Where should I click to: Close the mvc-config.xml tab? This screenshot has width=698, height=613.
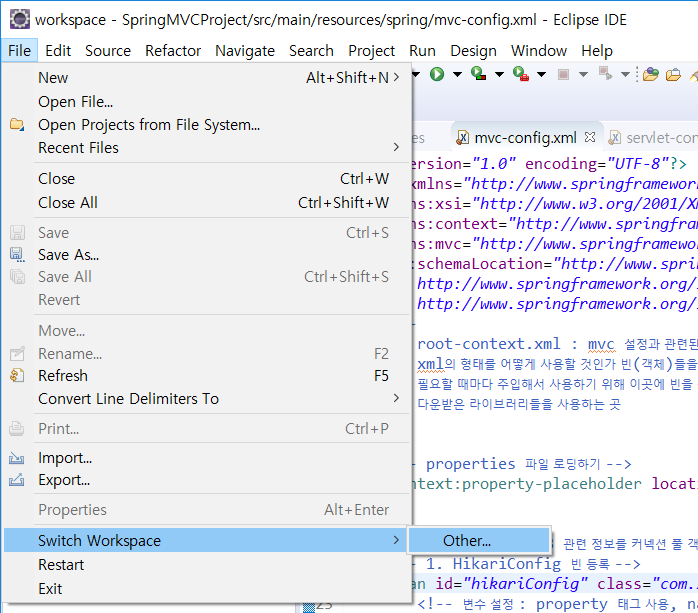pyautogui.click(x=590, y=137)
